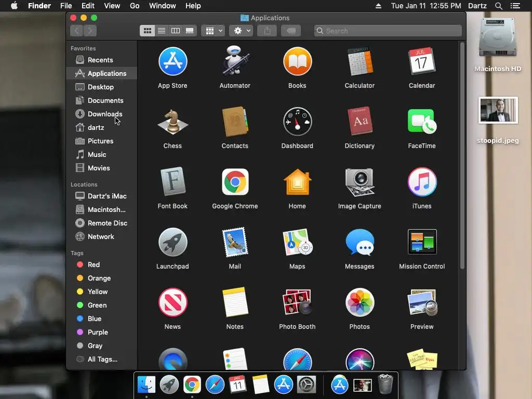
Task: Open the group-by arrangement dropdown
Action: (214, 31)
